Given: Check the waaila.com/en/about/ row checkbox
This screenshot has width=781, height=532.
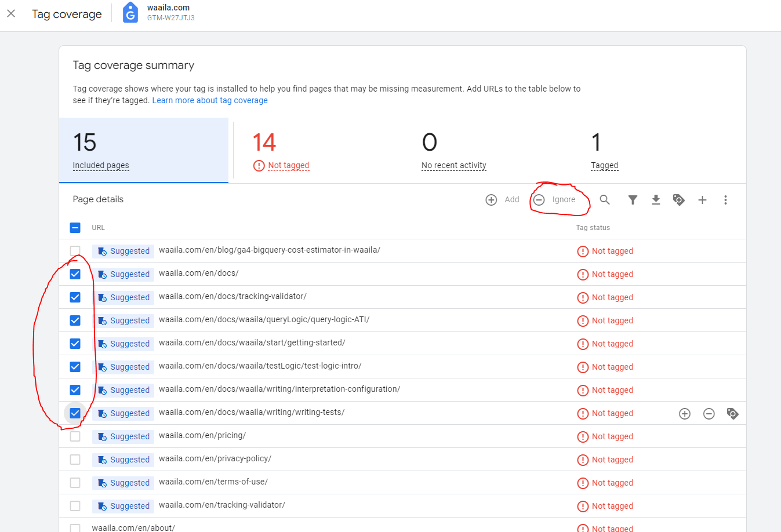Looking at the screenshot, I should 75,528.
